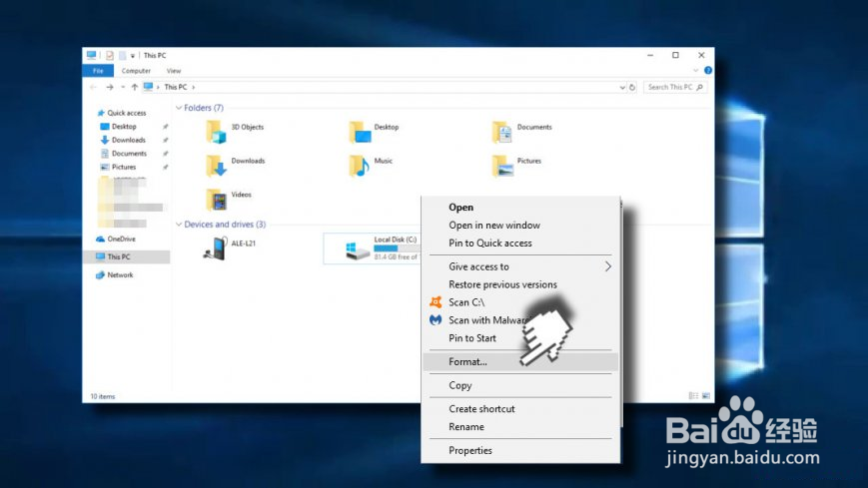The image size is (868, 488).
Task: Click the chevron after This PC in path
Action: pyautogui.click(x=193, y=87)
